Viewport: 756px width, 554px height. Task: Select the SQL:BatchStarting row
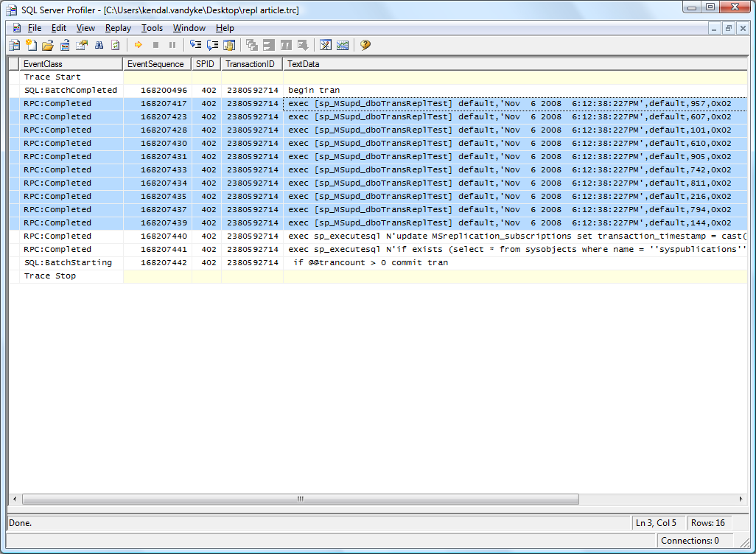(x=378, y=263)
